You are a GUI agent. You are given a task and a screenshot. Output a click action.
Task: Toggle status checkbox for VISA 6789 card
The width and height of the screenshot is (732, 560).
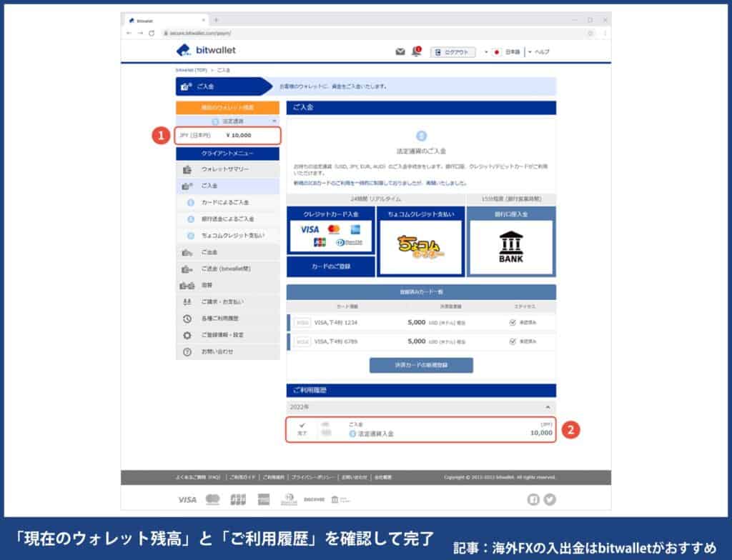click(513, 341)
